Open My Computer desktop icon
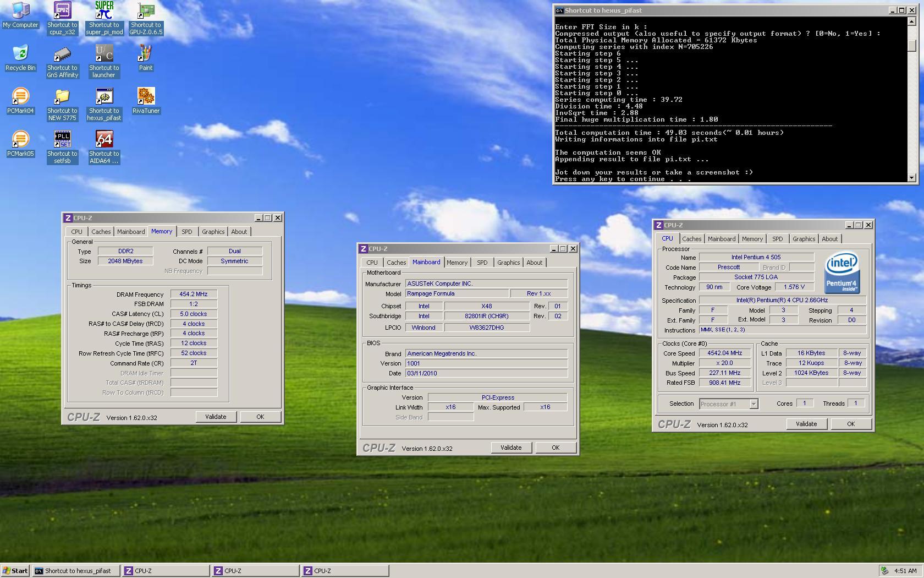Viewport: 924px width, 578px height. coord(20,15)
